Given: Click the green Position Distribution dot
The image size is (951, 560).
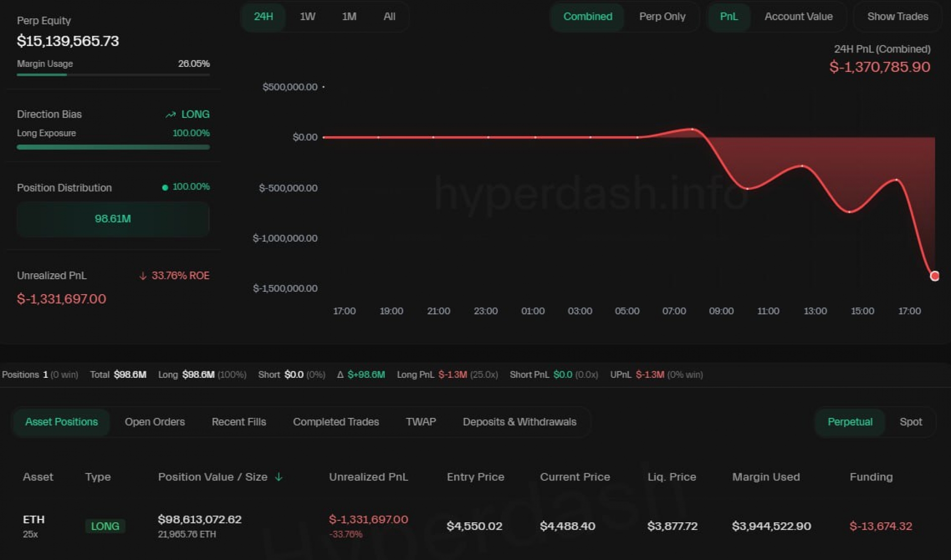Looking at the screenshot, I should tap(165, 187).
